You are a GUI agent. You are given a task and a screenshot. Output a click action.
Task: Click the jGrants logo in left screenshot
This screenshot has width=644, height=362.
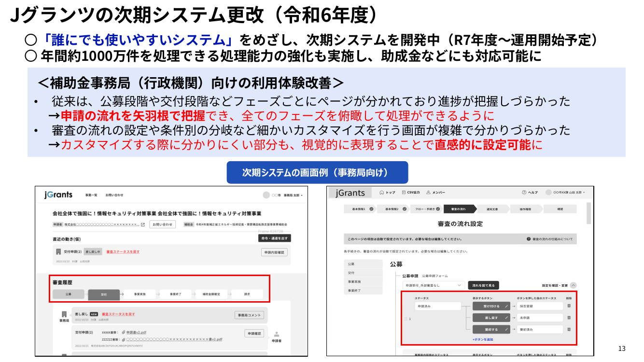[58, 195]
